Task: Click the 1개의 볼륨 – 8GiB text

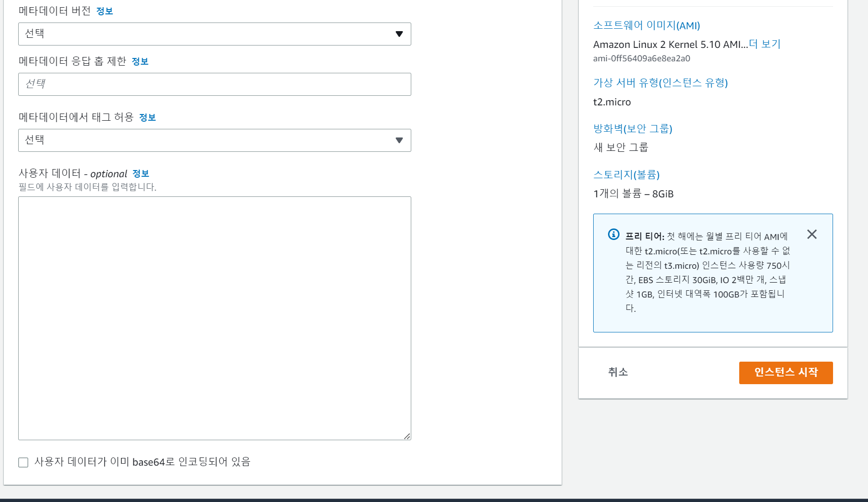Action: 633,194
